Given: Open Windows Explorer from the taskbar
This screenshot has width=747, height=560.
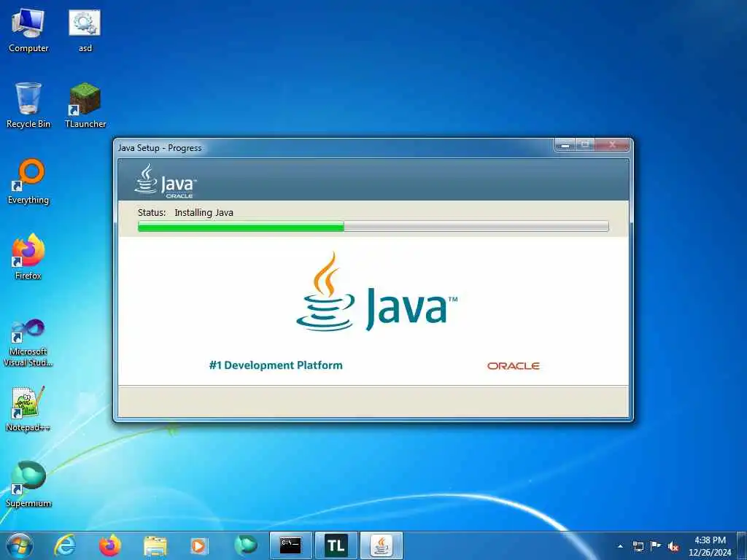Looking at the screenshot, I should (155, 545).
